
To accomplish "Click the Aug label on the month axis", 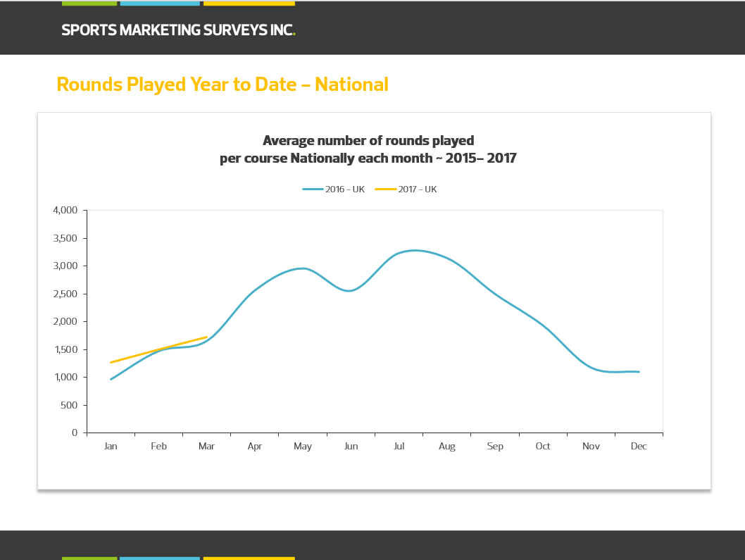I will pyautogui.click(x=447, y=447).
